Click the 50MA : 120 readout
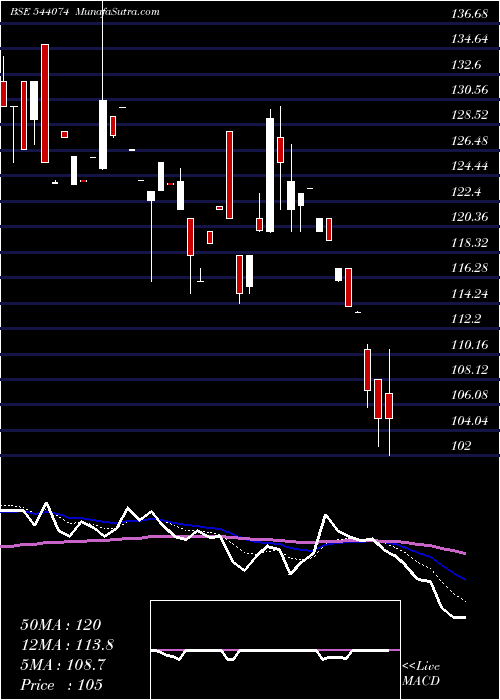The height and width of the screenshot is (700, 500). 61,625
